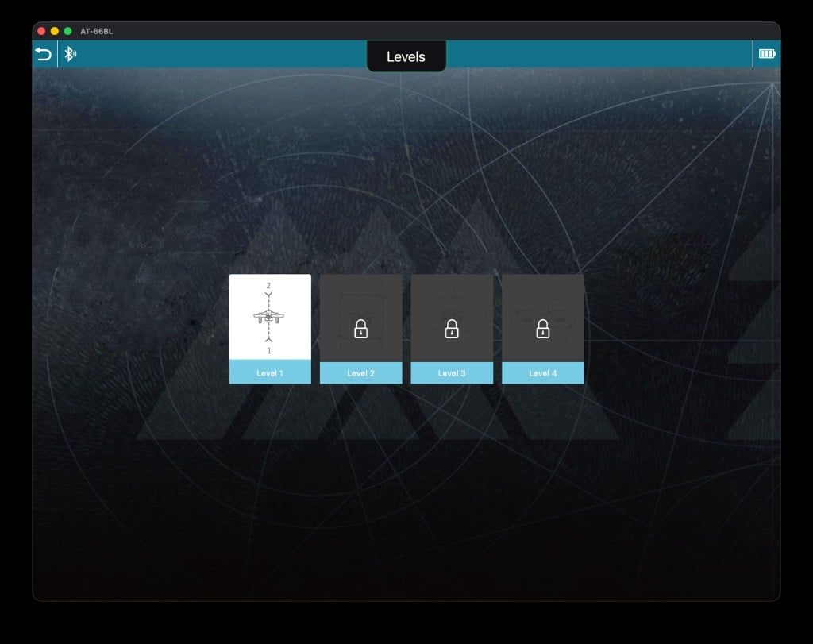The image size is (813, 644).
Task: Click the back arrow icon
Action: pos(44,54)
